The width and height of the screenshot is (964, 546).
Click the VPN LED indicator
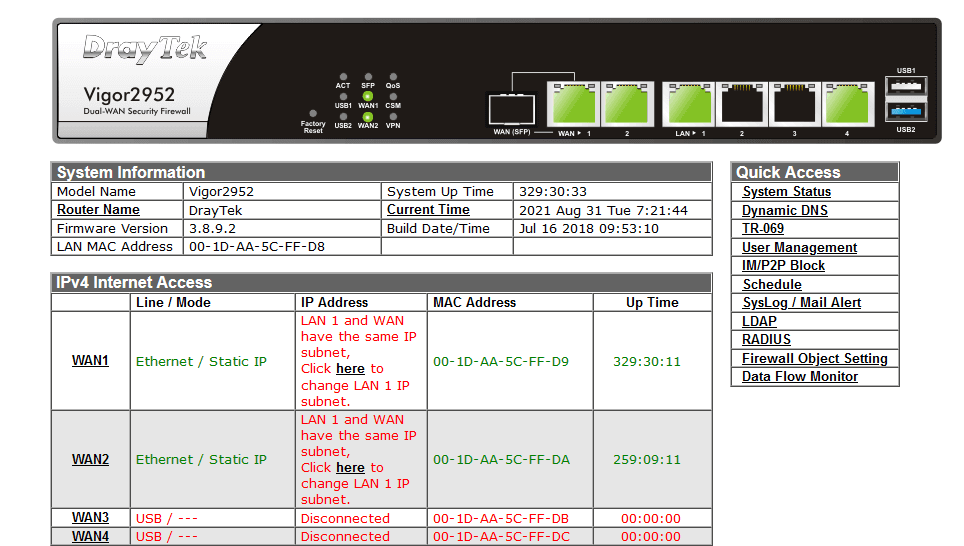click(x=393, y=117)
